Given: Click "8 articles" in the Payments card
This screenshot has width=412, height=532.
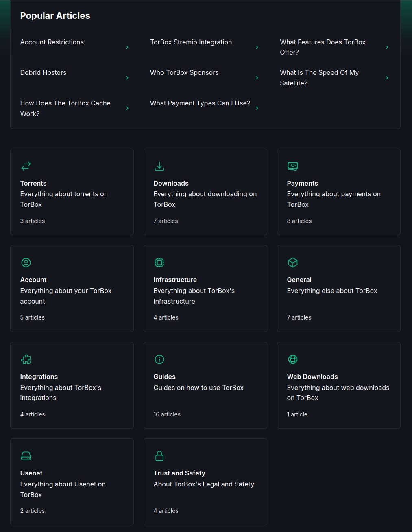Looking at the screenshot, I should tap(299, 221).
